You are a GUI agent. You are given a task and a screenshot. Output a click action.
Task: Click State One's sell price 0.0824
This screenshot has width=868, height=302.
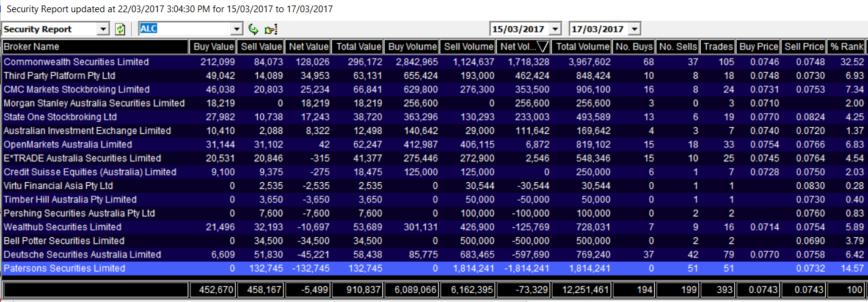tap(809, 117)
